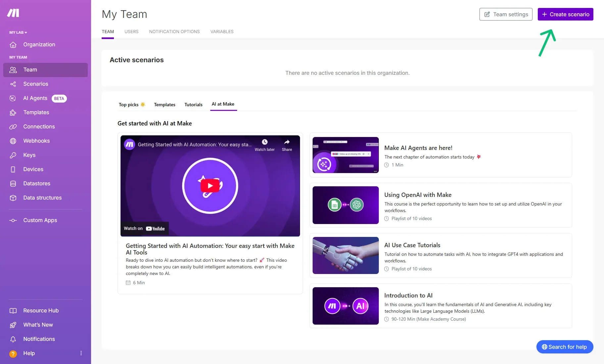Expand the MY LAB organization dropdown
Viewport: 604px width, 364px height.
18,32
